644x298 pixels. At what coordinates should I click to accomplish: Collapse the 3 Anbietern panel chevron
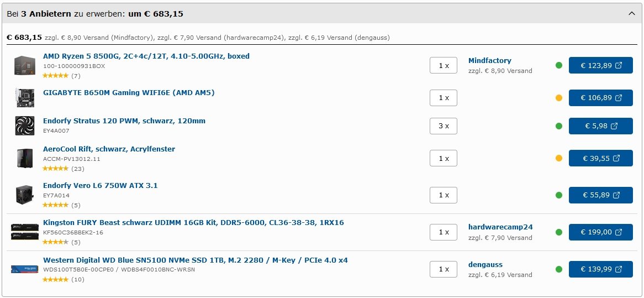coord(632,14)
